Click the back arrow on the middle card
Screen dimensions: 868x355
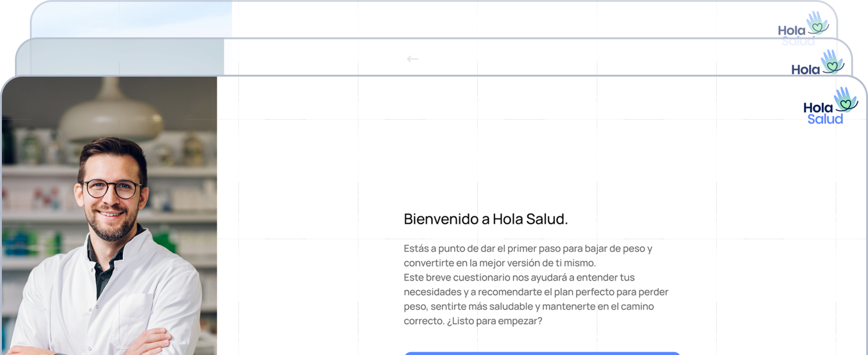(x=412, y=59)
